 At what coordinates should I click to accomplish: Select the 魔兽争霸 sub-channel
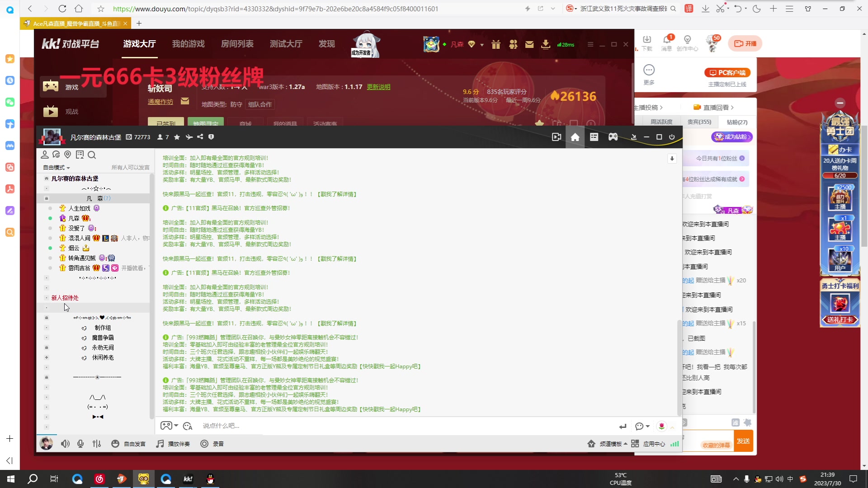click(x=103, y=338)
